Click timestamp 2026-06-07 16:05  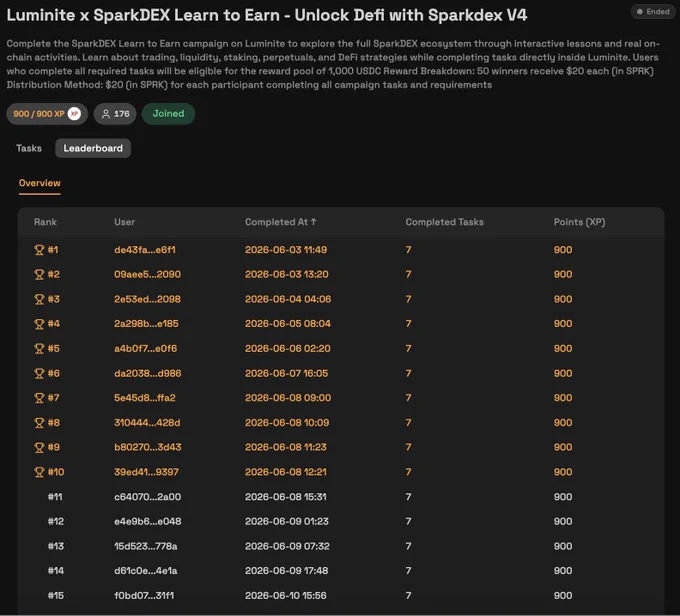[x=287, y=373]
